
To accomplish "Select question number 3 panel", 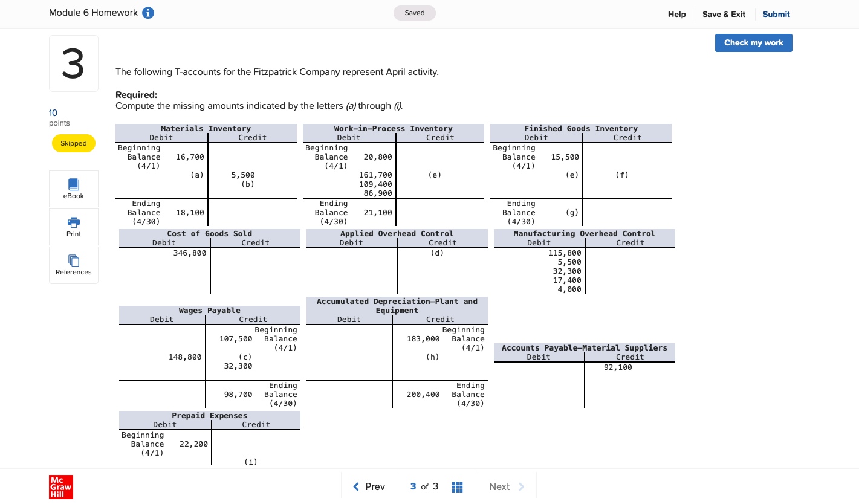I will tap(73, 63).
